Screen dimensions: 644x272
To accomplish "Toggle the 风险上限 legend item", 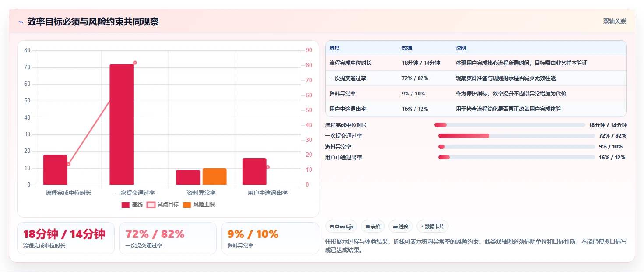I will coord(199,205).
